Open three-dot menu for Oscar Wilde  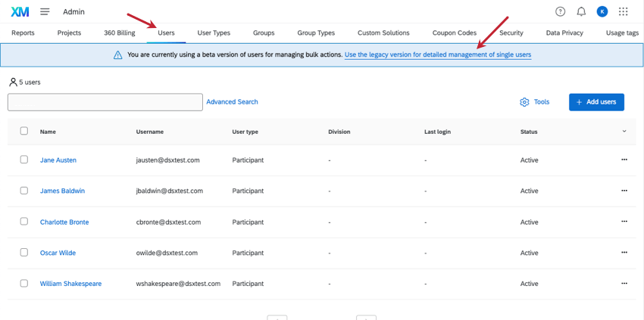[x=624, y=253]
